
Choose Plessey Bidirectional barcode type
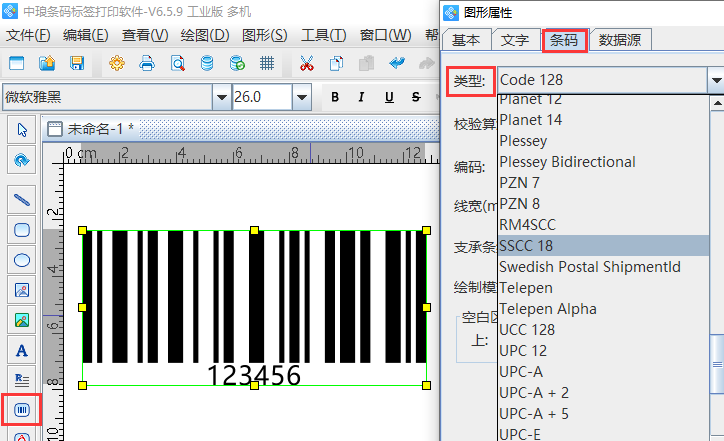click(x=603, y=162)
